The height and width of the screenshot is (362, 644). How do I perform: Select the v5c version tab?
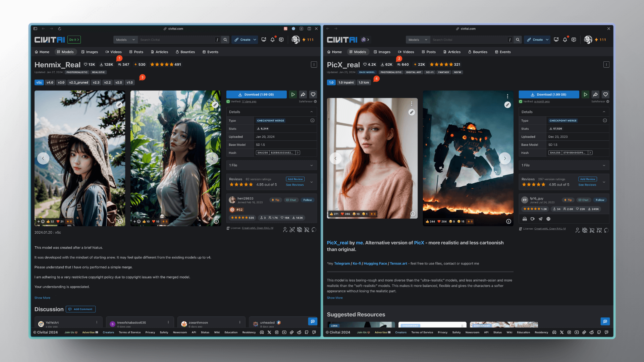click(x=39, y=82)
